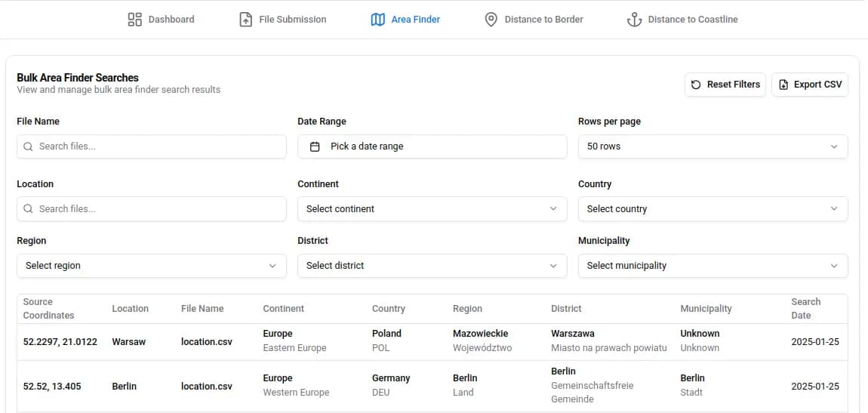Image resolution: width=868 pixels, height=413 pixels.
Task: Click the magnifier icon in Location search
Action: coord(28,209)
